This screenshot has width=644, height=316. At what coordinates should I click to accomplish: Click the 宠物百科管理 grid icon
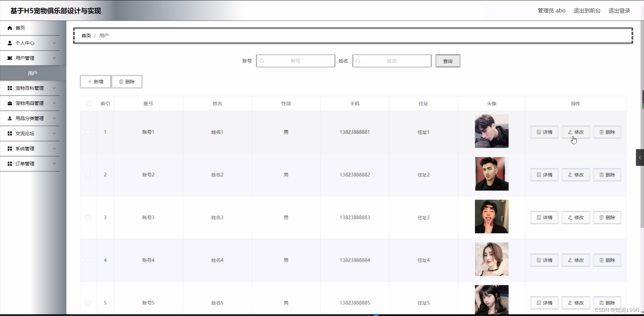[9, 88]
